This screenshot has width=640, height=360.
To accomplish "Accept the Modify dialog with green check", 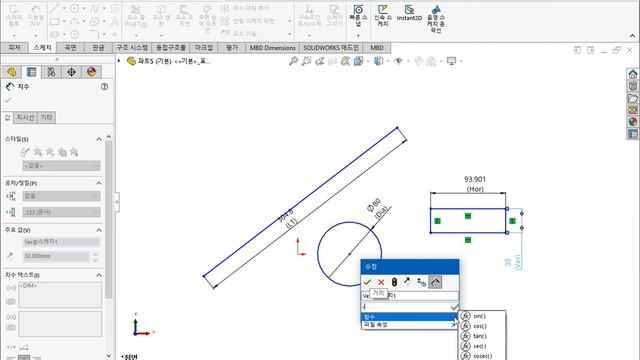I will coord(367,282).
